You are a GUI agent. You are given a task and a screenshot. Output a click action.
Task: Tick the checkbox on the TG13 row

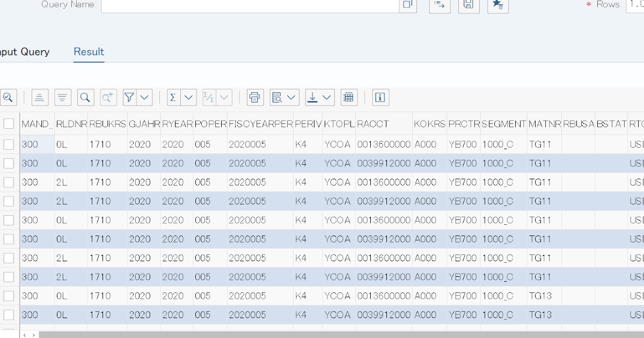tap(9, 296)
